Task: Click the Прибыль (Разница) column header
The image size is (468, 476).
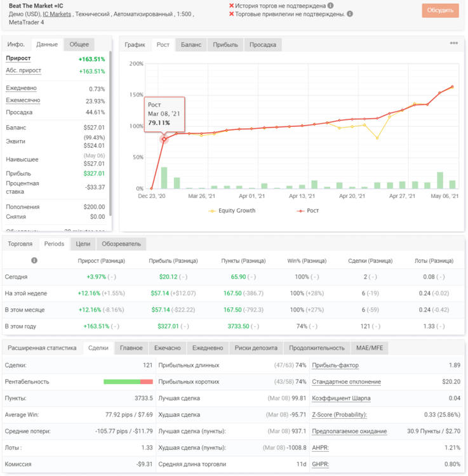Action: 173,261
